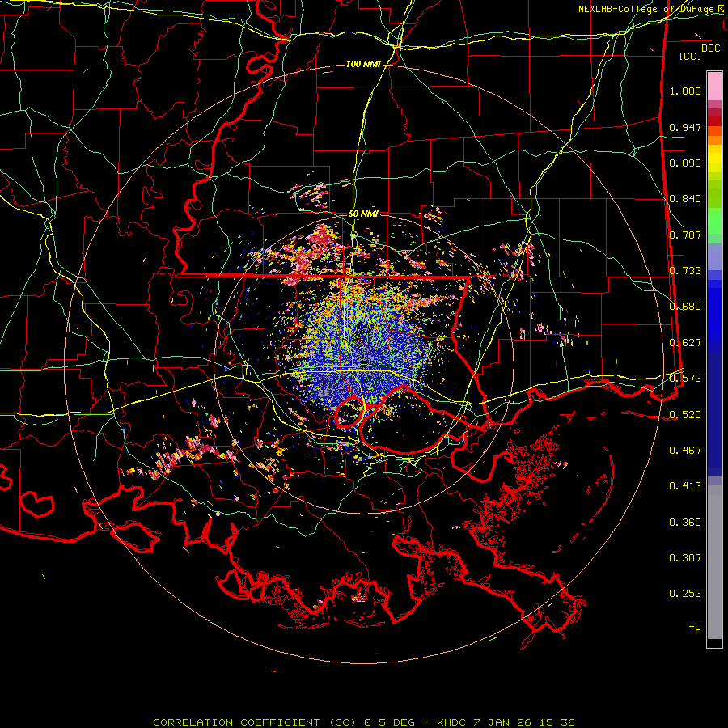This screenshot has width=728, height=728.
Task: Click the 1.000 legend value
Action: (x=685, y=91)
